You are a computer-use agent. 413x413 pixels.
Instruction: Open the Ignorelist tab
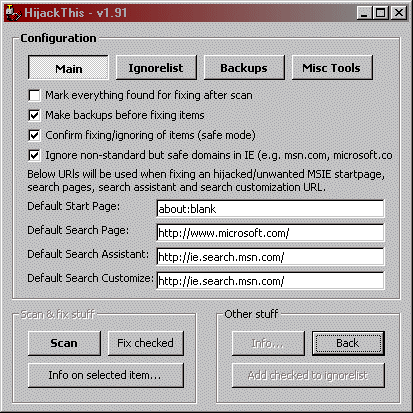[156, 68]
